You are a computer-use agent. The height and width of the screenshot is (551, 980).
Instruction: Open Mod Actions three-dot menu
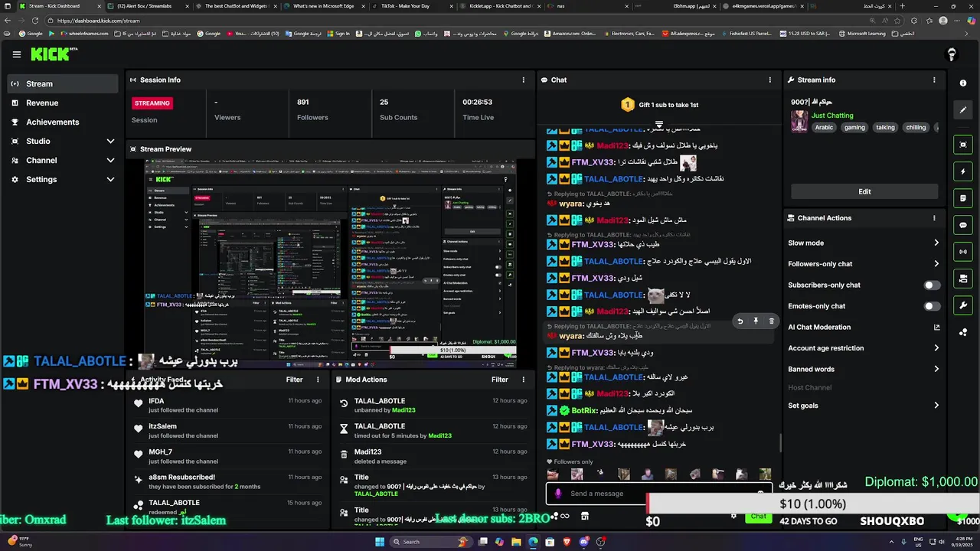click(523, 380)
